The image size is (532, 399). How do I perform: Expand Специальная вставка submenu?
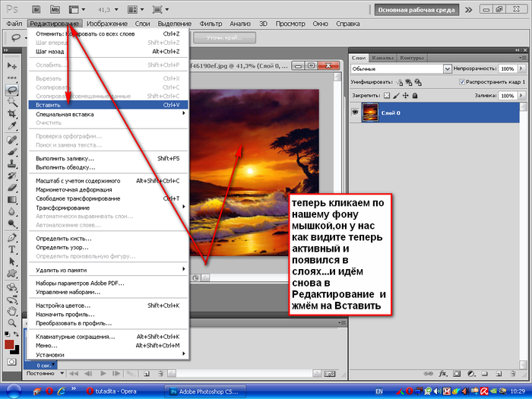(109, 114)
